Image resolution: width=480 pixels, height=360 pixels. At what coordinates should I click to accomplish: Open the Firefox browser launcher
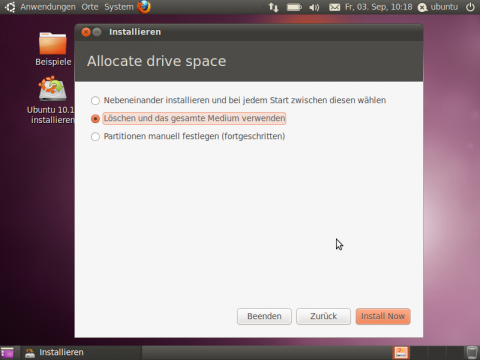click(144, 7)
